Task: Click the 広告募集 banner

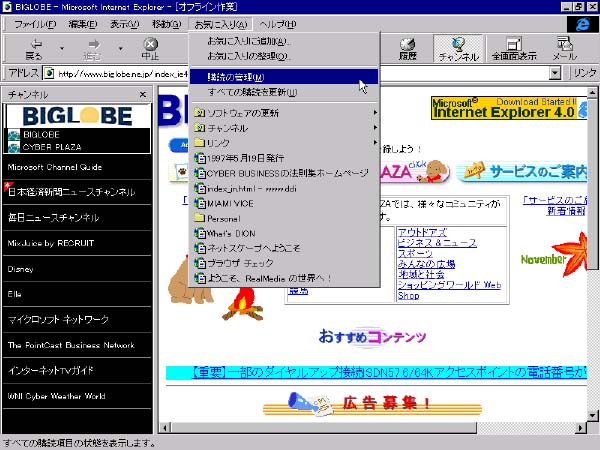Action: 372,403
